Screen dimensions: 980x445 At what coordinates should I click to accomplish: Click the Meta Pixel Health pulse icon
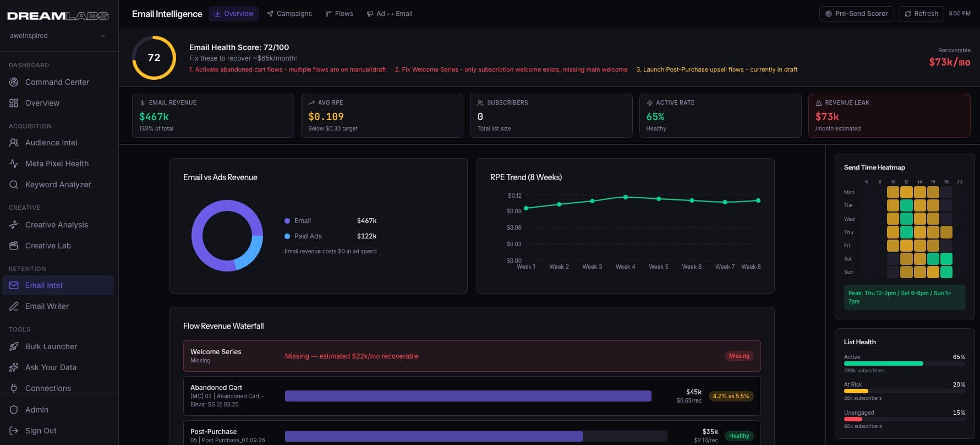14,164
